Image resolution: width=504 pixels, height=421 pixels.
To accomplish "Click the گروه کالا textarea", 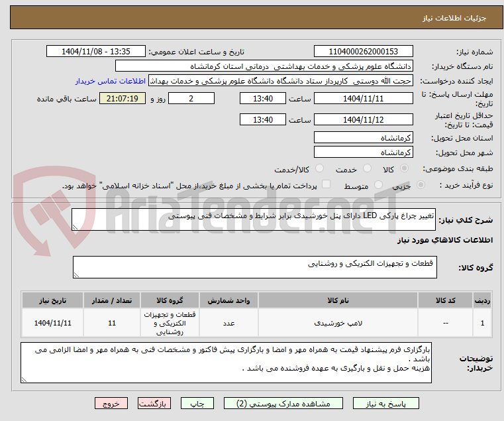I will point(254,267).
